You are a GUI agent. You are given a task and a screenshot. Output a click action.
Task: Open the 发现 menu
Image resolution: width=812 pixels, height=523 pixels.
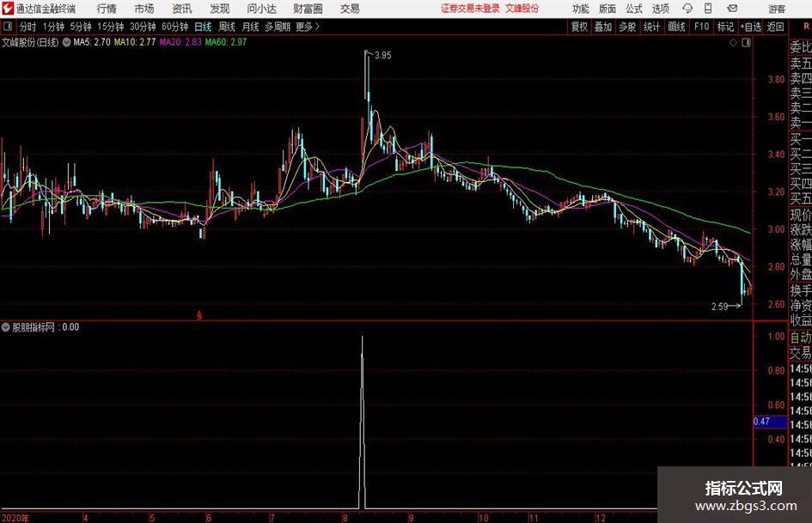coord(220,9)
